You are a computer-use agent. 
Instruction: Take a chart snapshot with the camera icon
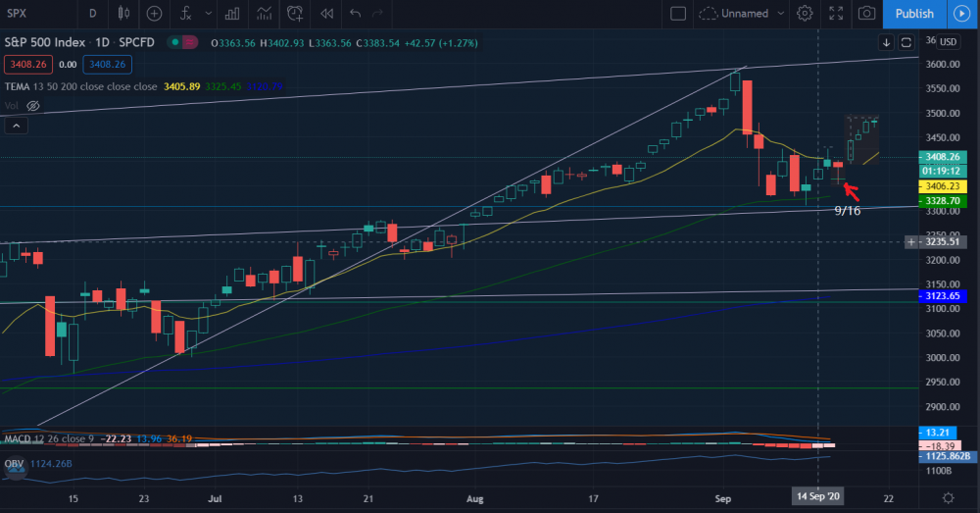coord(866,14)
